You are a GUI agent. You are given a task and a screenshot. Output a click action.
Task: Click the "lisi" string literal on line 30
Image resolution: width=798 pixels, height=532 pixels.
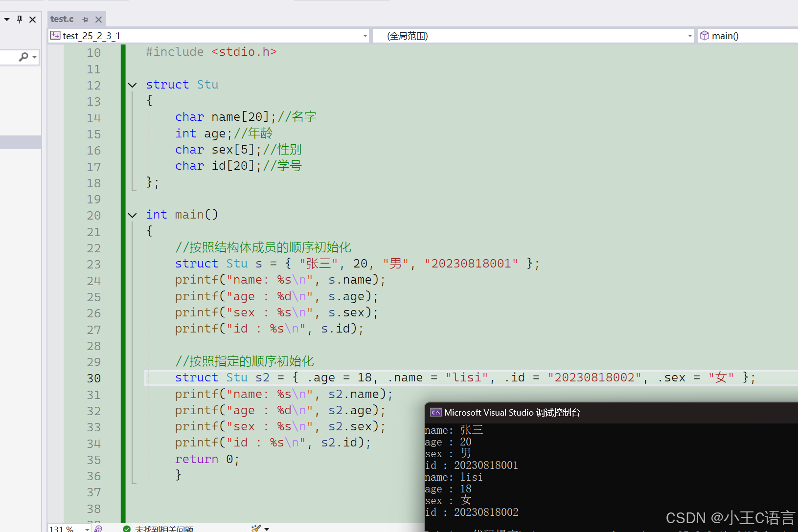pyautogui.click(x=467, y=377)
